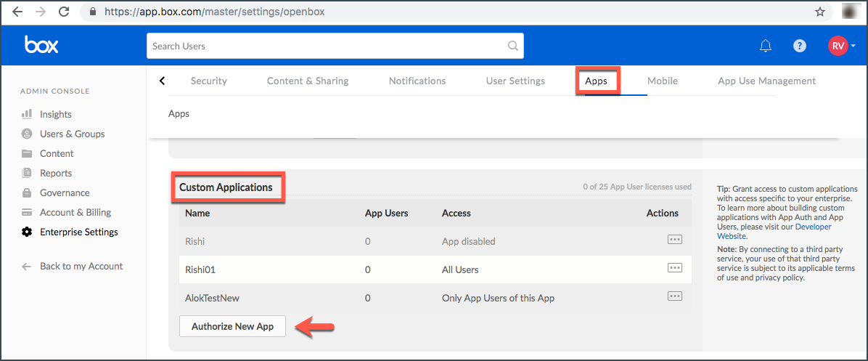The width and height of the screenshot is (868, 361).
Task: Open actions menu for AlokTestNew app
Action: click(x=674, y=296)
